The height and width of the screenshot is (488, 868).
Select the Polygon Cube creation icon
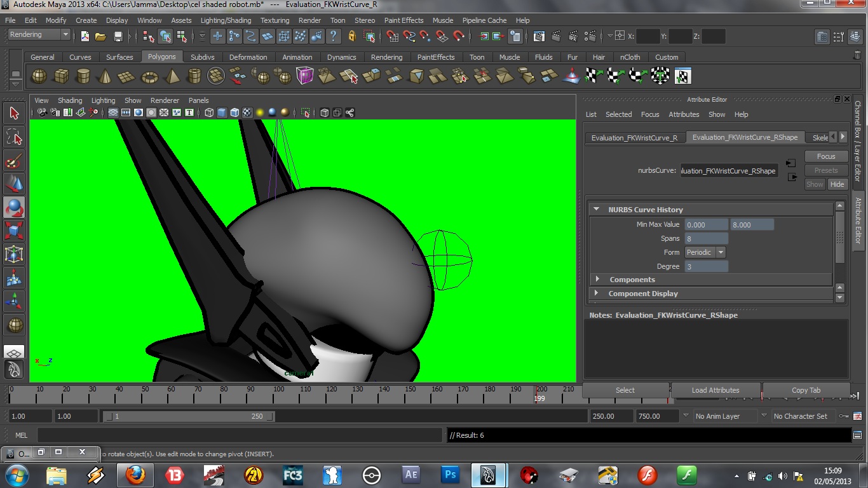coord(61,76)
